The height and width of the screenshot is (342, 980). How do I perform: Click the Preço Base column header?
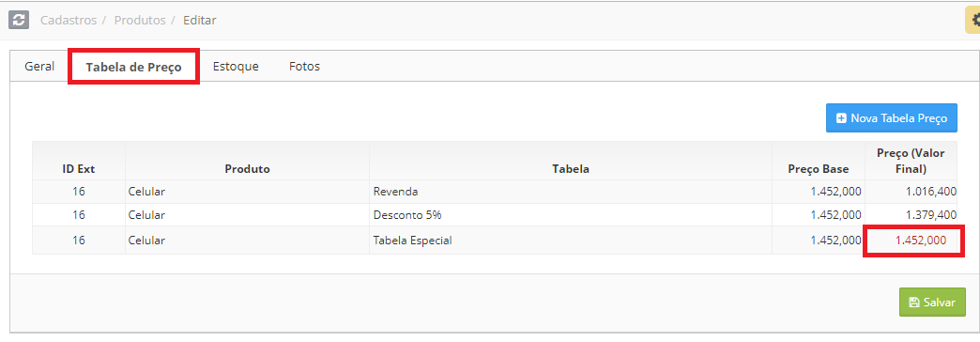819,169
